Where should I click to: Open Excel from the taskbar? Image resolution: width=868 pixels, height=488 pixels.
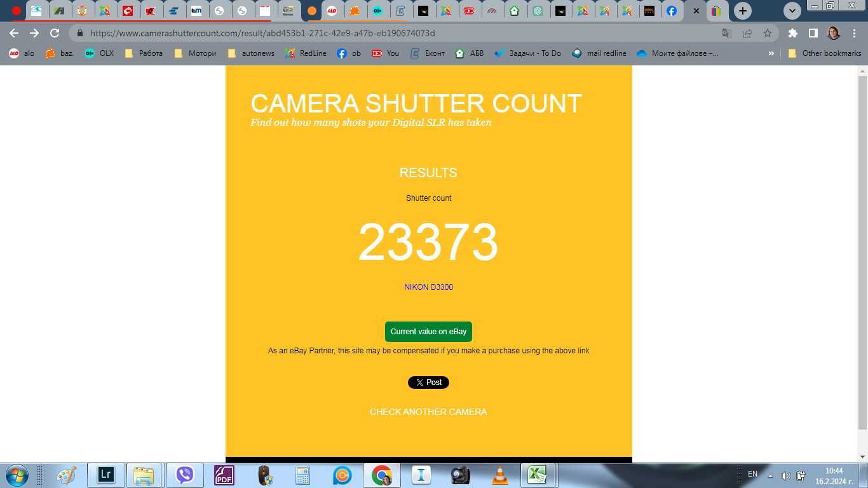(538, 475)
